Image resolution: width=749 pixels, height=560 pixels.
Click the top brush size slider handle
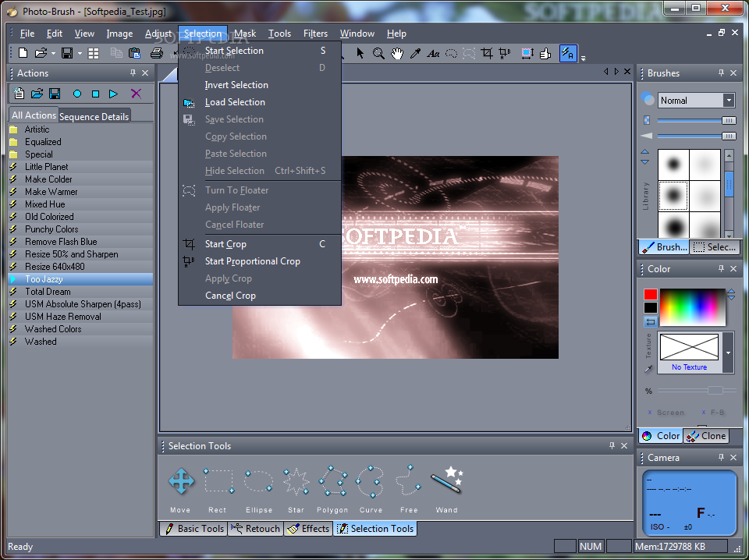pyautogui.click(x=729, y=120)
